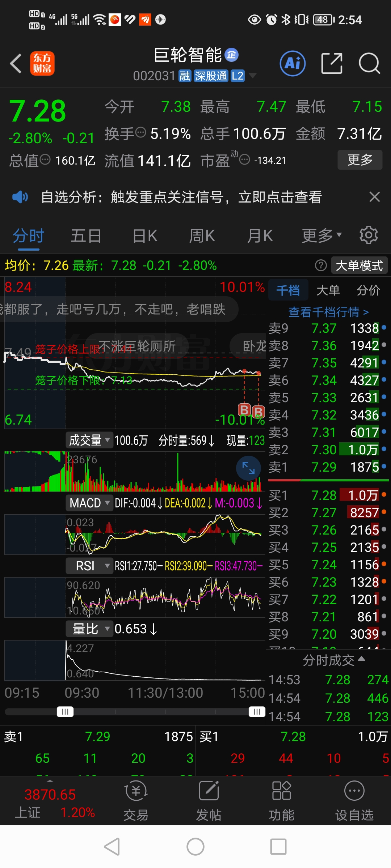Open 量比 indicator dropdown

[x=89, y=629]
